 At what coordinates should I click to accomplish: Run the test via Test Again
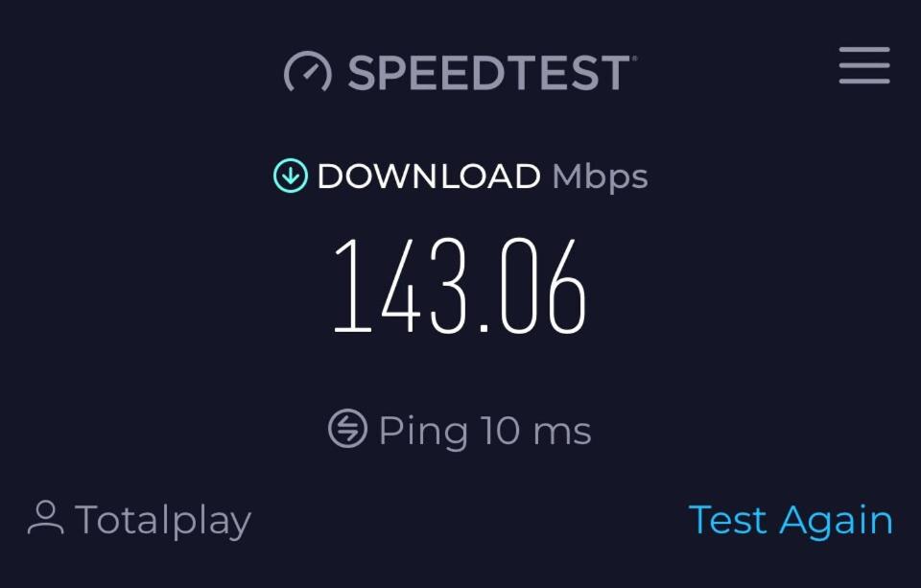791,520
